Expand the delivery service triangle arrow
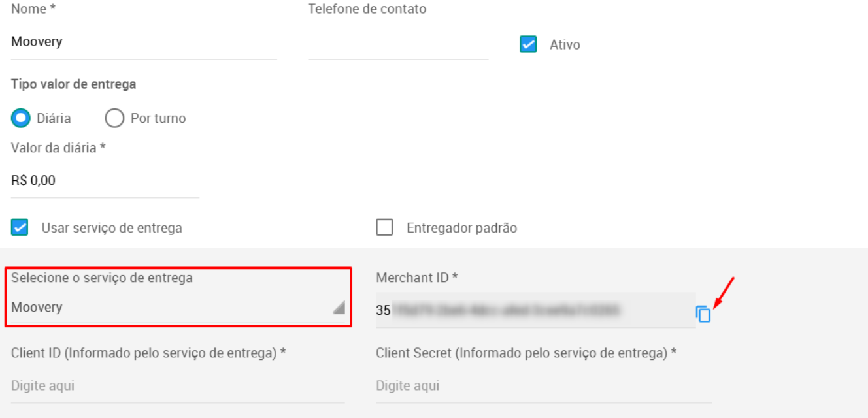 pyautogui.click(x=338, y=308)
